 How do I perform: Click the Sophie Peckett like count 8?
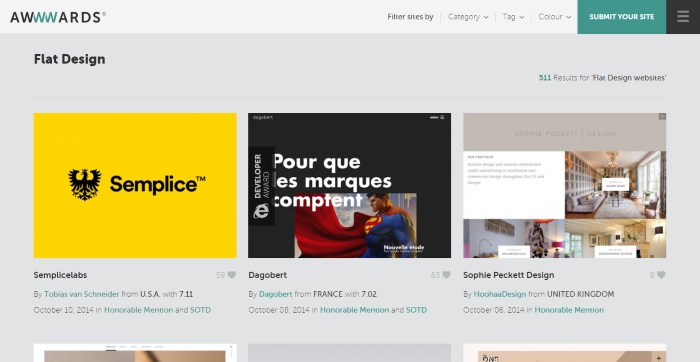652,275
